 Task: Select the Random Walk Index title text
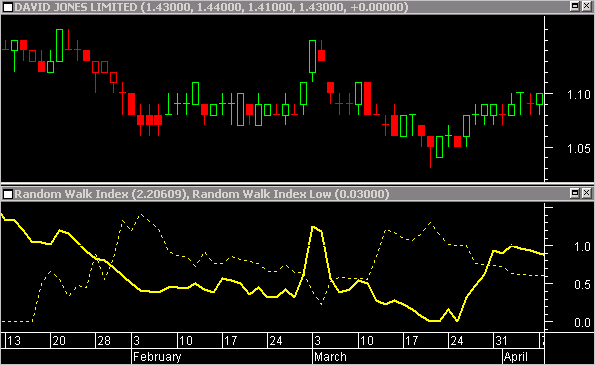point(201,194)
